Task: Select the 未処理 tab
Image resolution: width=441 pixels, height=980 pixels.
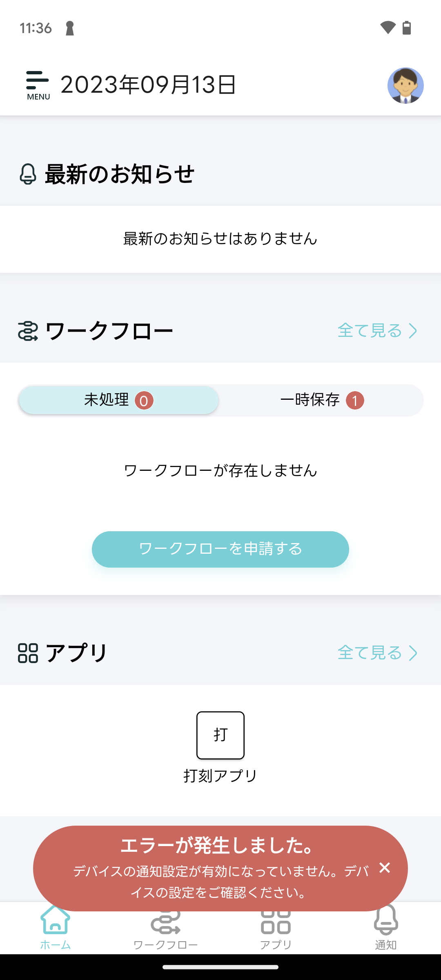Action: coord(118,400)
